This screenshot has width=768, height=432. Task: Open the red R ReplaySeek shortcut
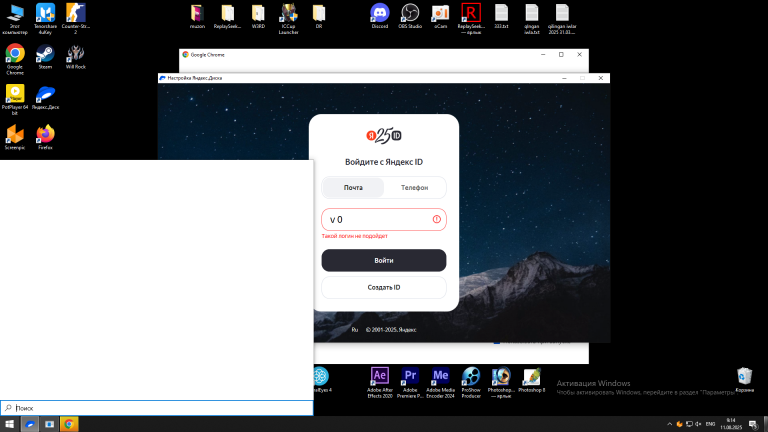click(471, 19)
